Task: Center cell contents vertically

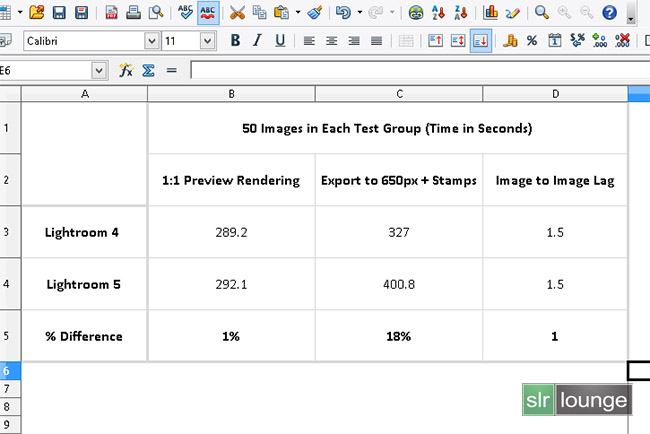Action: pos(458,41)
